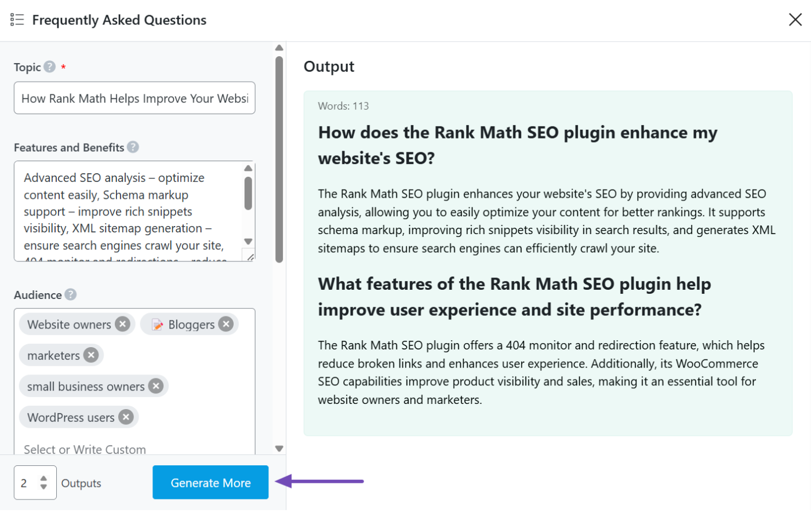Remove the WordPress users audience tag

[126, 417]
